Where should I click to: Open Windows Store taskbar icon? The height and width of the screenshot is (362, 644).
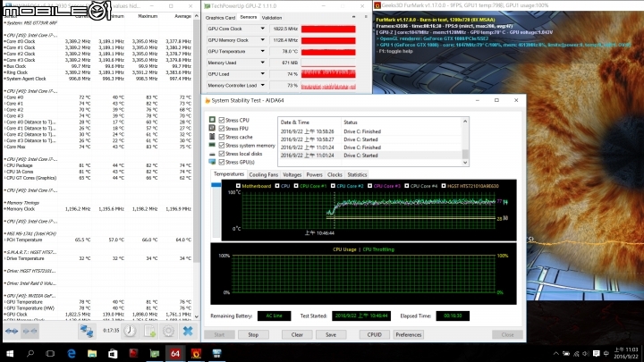[113, 353]
